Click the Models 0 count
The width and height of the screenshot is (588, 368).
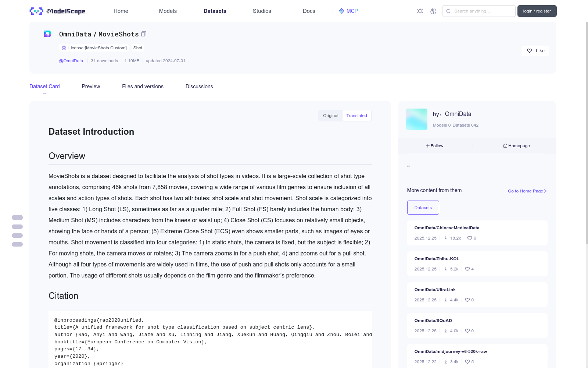(x=442, y=125)
